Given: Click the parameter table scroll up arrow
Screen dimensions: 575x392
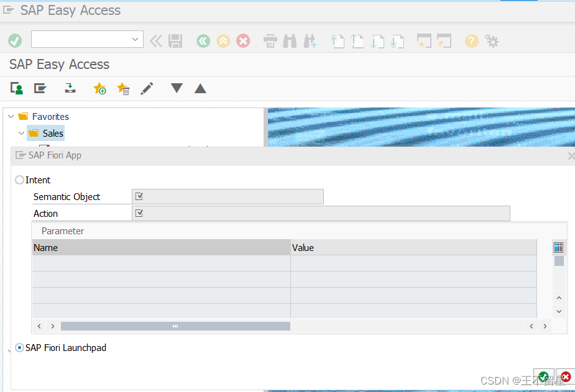Looking at the screenshot, I should 559,298.
